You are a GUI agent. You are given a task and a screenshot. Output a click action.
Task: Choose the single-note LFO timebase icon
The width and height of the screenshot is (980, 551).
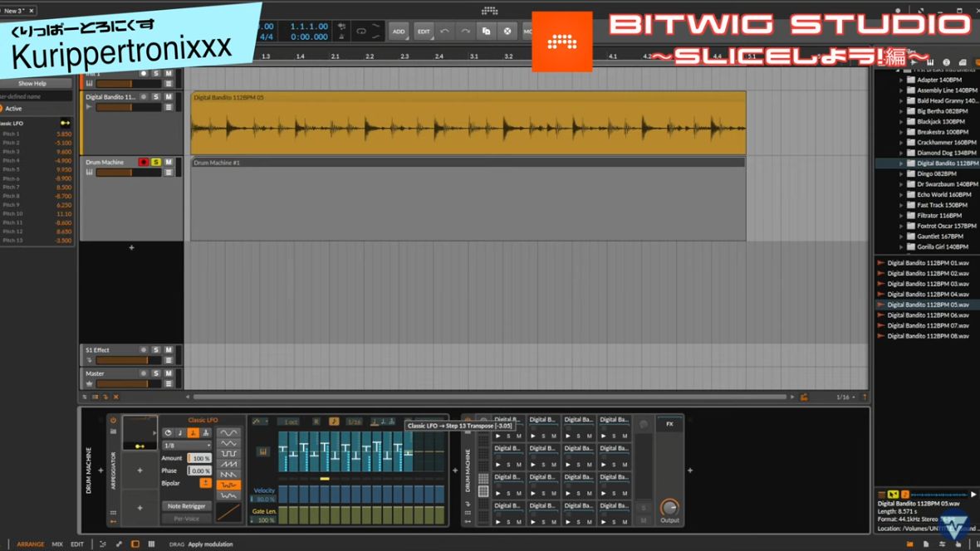click(180, 433)
